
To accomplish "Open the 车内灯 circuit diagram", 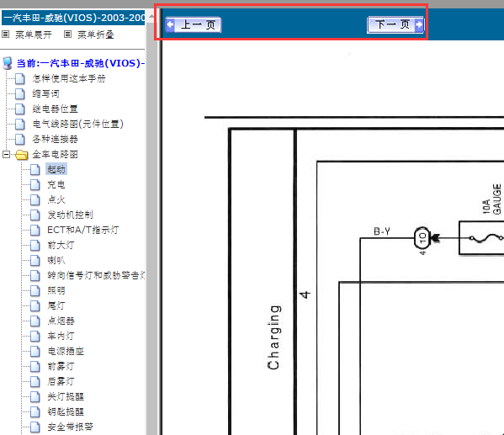I will 61,336.
